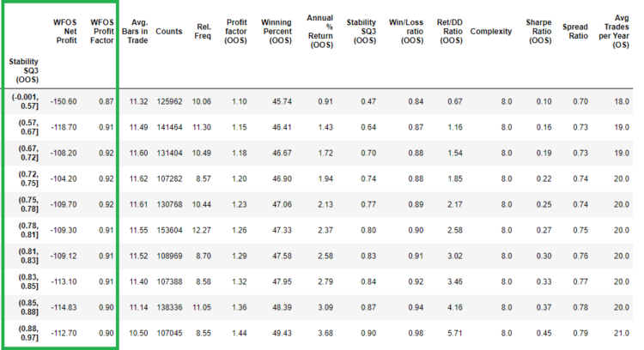Click Ret/DD Ratio value 5.71
The width and height of the screenshot is (644, 350).
(455, 333)
